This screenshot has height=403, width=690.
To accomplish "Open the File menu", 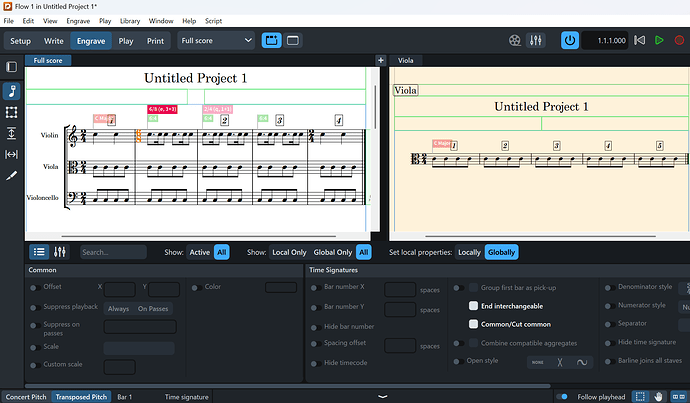I will 8,21.
